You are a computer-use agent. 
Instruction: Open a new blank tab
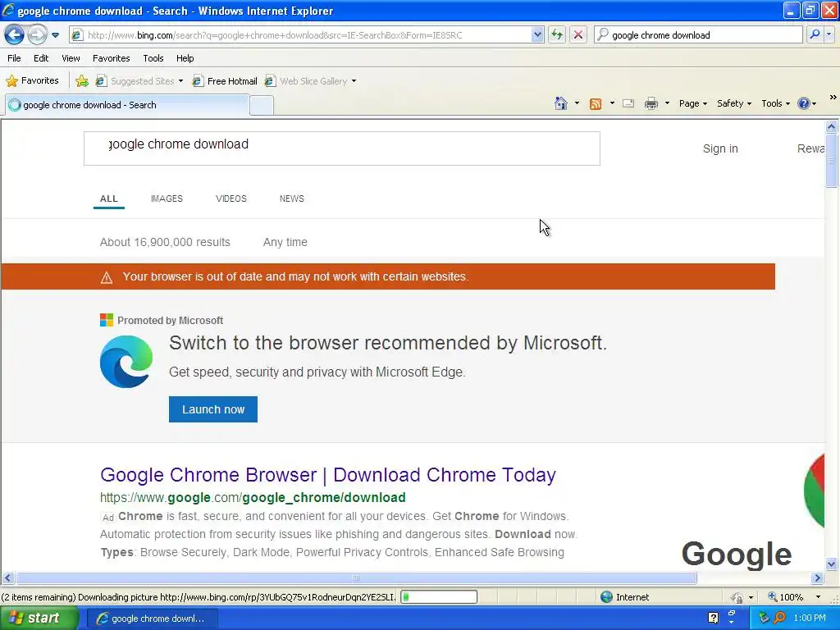262,106
